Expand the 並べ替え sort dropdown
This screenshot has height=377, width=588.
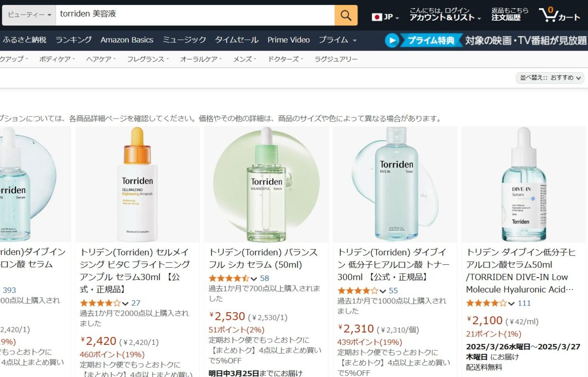coord(550,78)
